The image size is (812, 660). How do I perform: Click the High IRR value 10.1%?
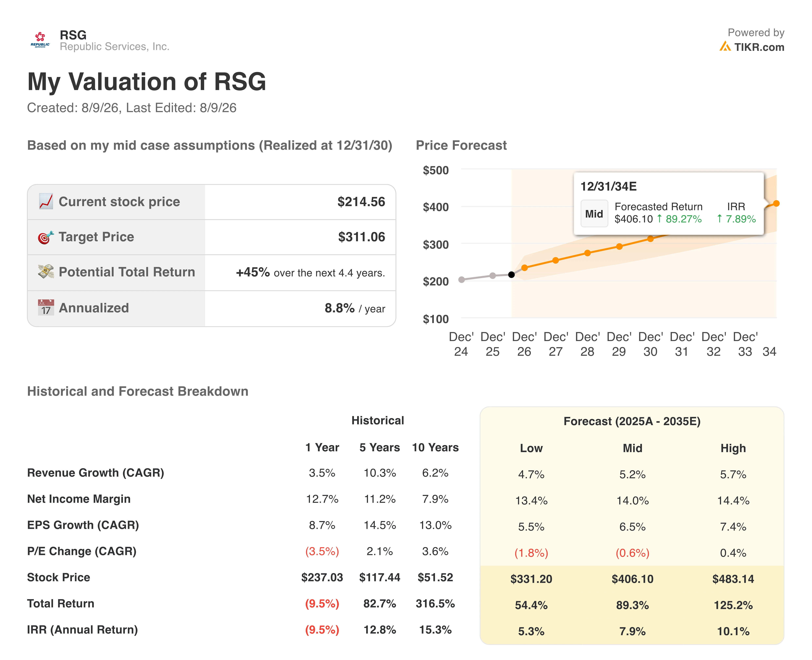[733, 632]
